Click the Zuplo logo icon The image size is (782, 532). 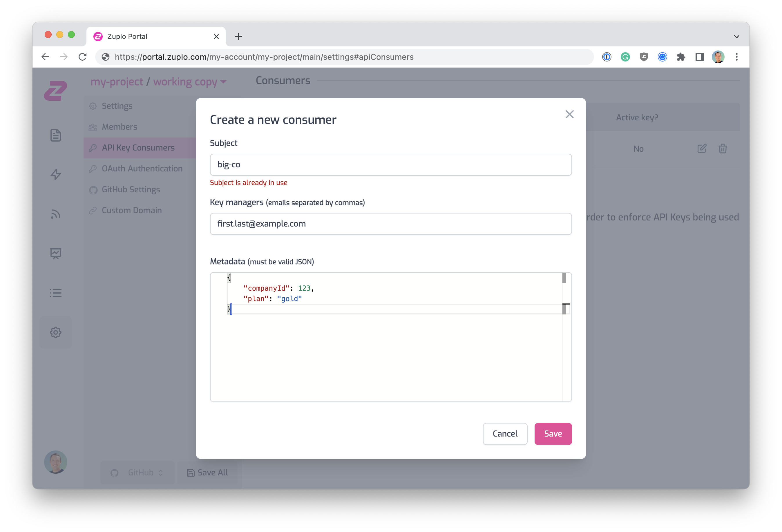pos(55,90)
